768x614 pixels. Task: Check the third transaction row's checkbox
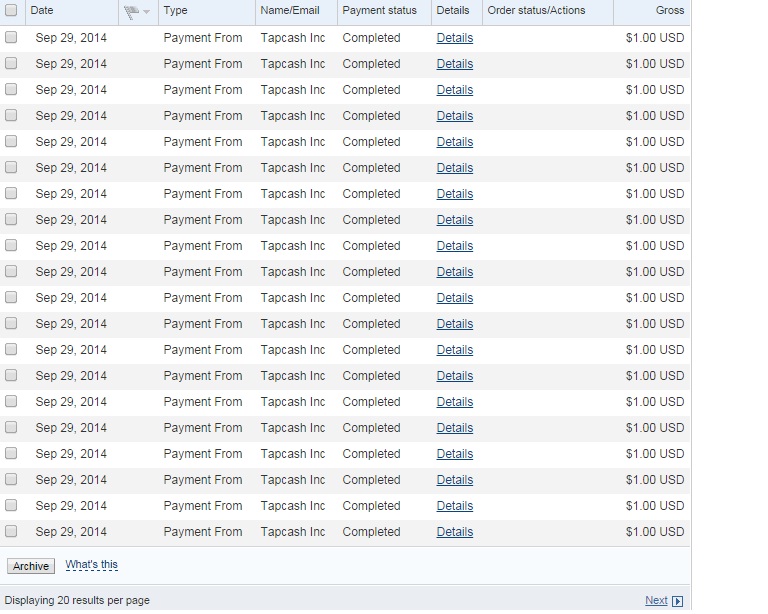(x=11, y=89)
